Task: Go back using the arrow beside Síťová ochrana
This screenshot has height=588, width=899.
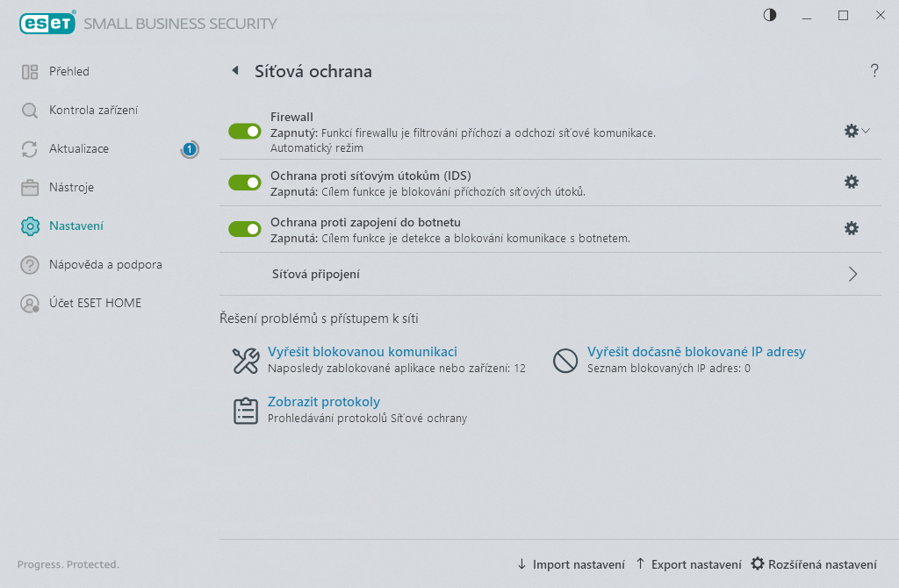Action: tap(235, 70)
